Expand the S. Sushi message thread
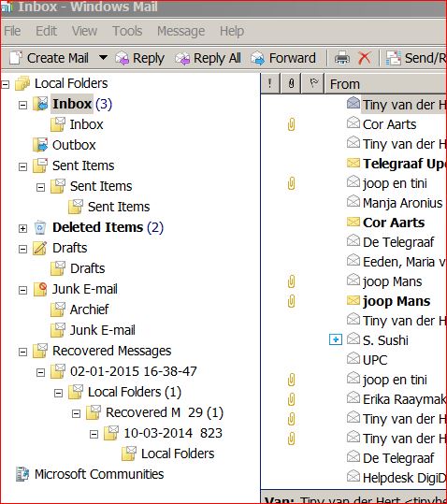This screenshot has height=504, width=447. click(x=336, y=339)
